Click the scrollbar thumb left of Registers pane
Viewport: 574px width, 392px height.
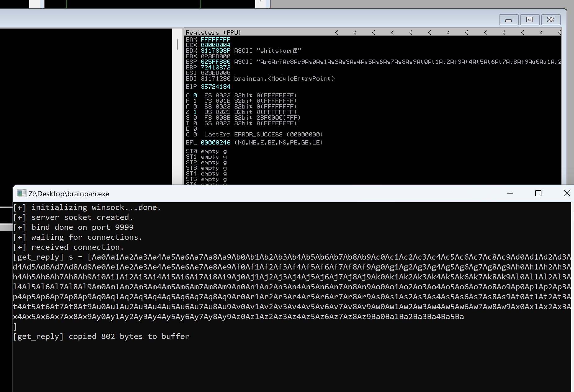pos(177,44)
